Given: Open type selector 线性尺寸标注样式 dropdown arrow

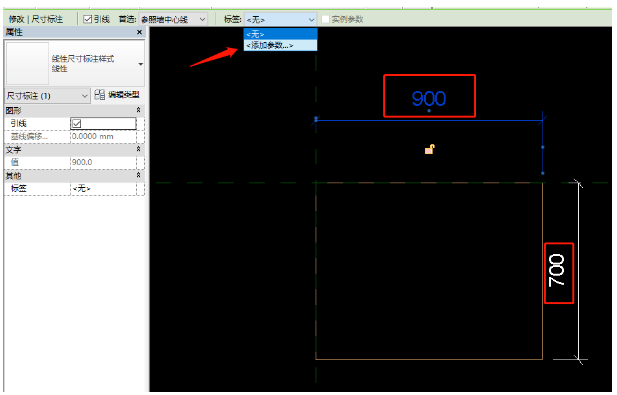Looking at the screenshot, I should pyautogui.click(x=140, y=64).
